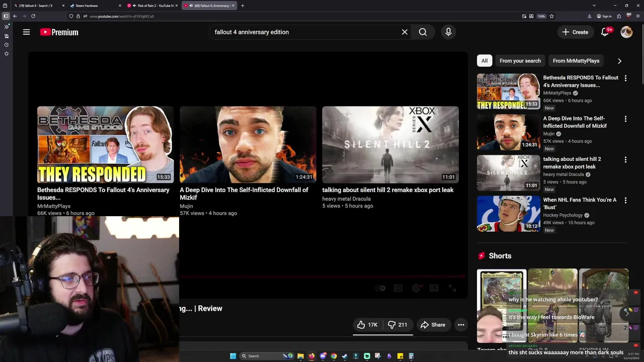Viewport: 644px width, 362px height.
Task: Open the YouTube hamburger guide menu
Action: pos(26,32)
